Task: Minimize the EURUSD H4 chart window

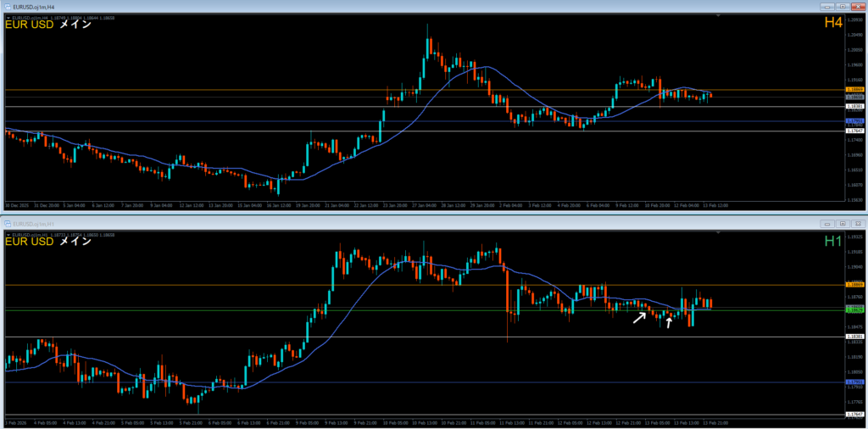Action: [828, 7]
